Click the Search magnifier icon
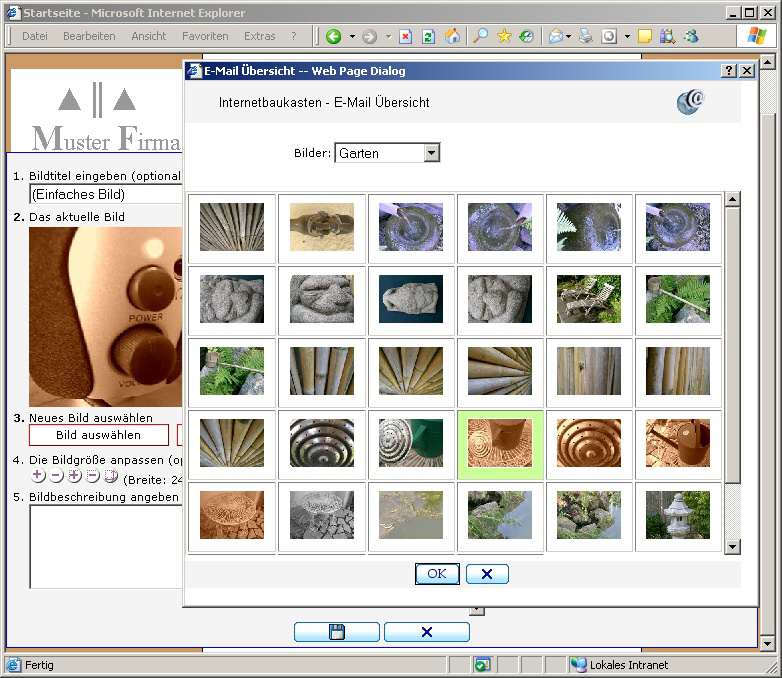This screenshot has width=782, height=678. pos(481,36)
